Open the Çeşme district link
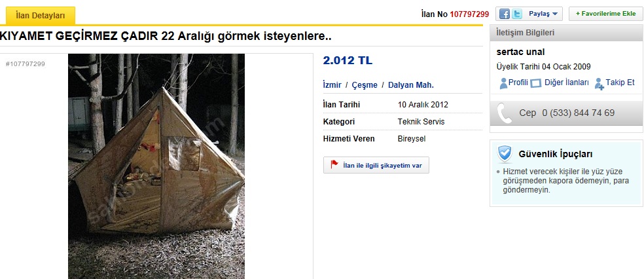The width and height of the screenshot is (644, 279). [365, 85]
